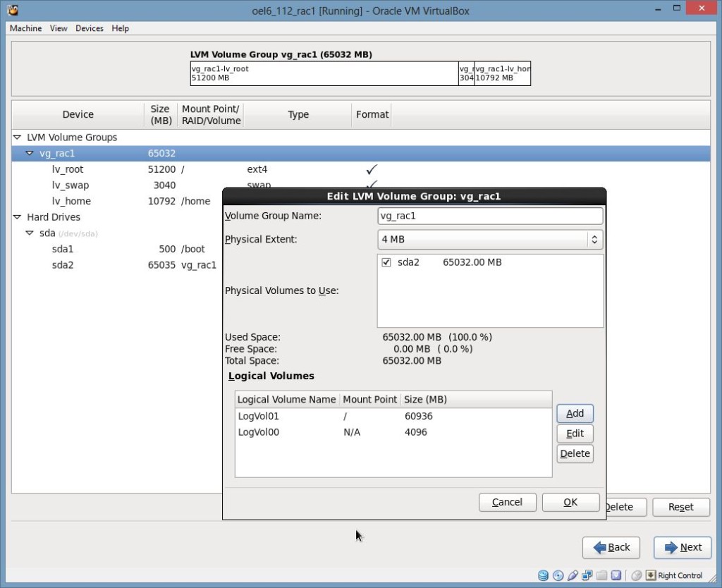Open the View menu
This screenshot has width=722, height=588.
(59, 28)
